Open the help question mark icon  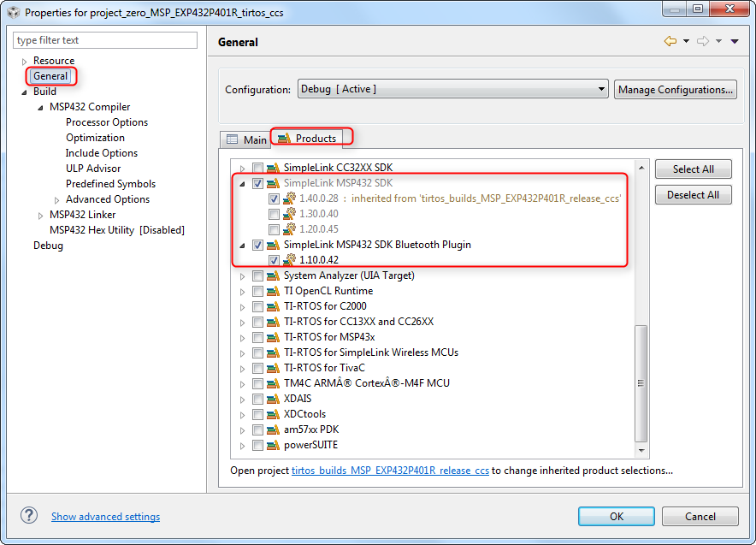[29, 515]
